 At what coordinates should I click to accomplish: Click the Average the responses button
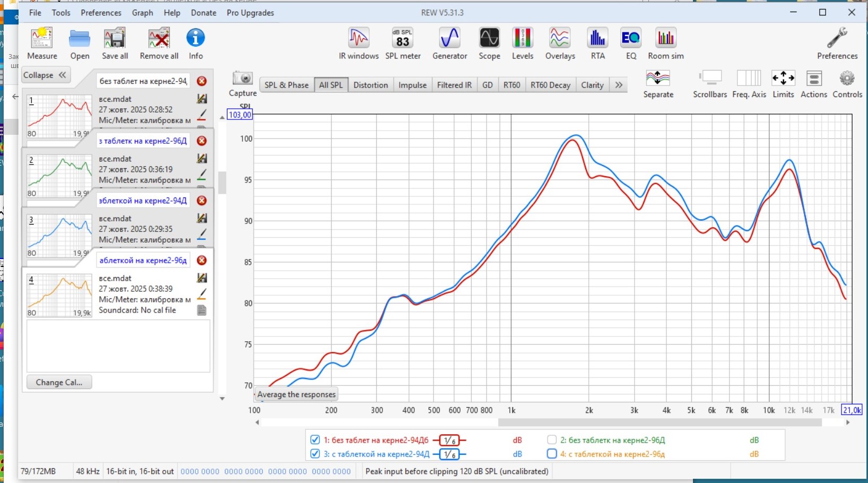(x=297, y=394)
